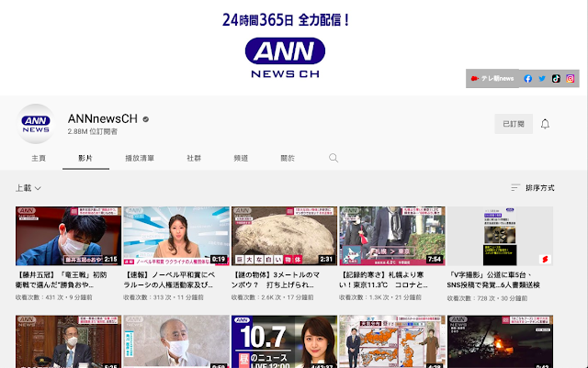Open the Instagram icon in channel banner
The height and width of the screenshot is (368, 588).
coord(570,79)
